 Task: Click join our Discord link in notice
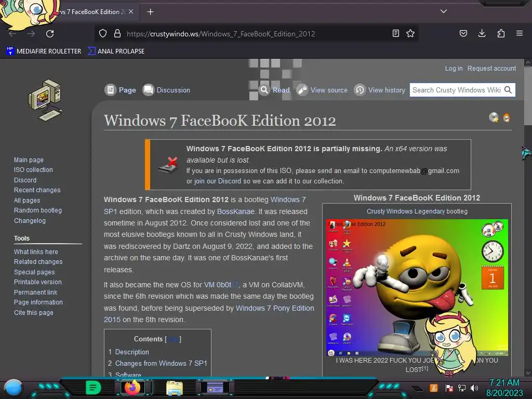click(x=218, y=181)
